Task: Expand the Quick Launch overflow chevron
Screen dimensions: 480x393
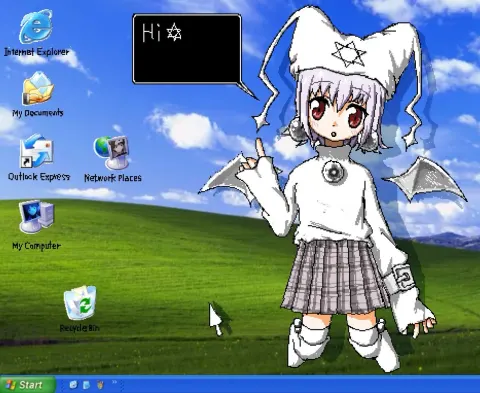Action: [114, 382]
